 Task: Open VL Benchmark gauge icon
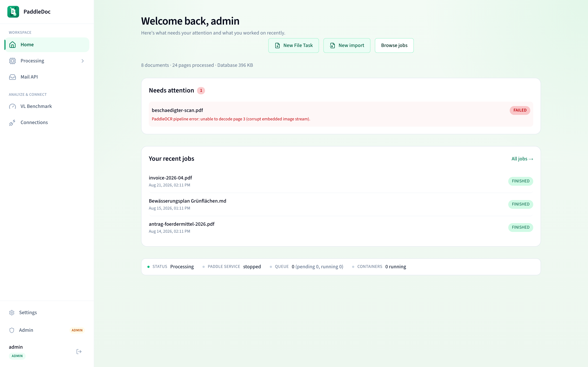pyautogui.click(x=12, y=106)
